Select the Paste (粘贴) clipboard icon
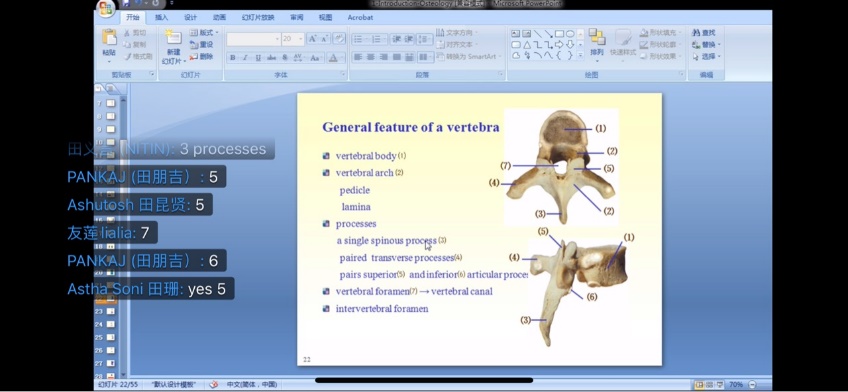The width and height of the screenshot is (848, 392). tap(109, 37)
